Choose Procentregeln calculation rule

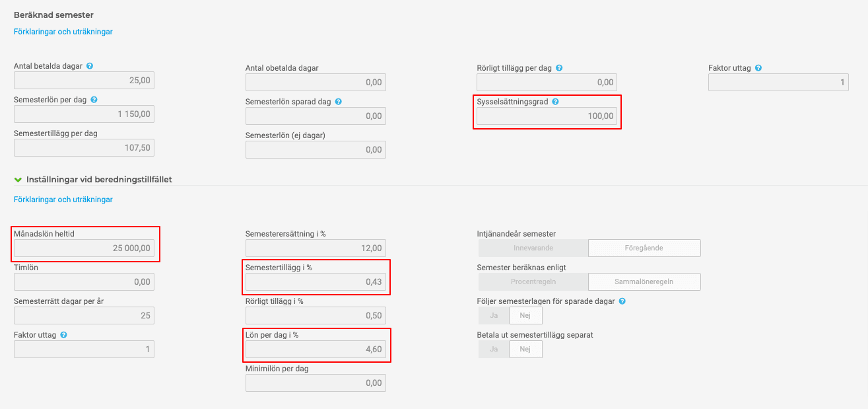pyautogui.click(x=533, y=281)
